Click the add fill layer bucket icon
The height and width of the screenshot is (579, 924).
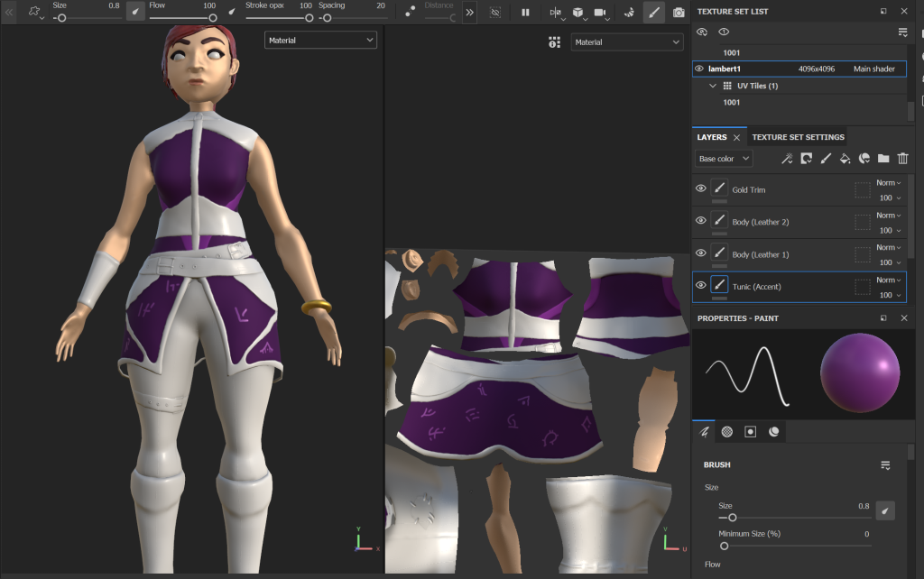(845, 159)
